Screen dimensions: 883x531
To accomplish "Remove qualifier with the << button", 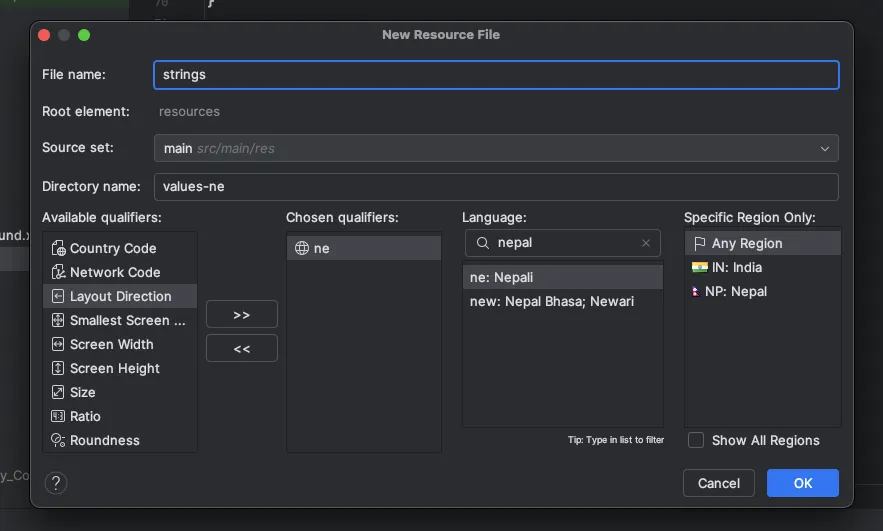I will tap(242, 349).
